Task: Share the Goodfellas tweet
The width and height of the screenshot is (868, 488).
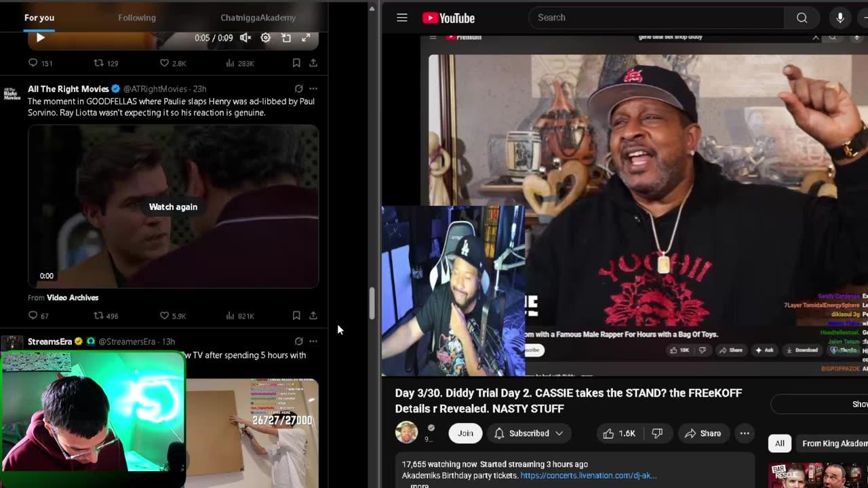Action: click(x=313, y=316)
